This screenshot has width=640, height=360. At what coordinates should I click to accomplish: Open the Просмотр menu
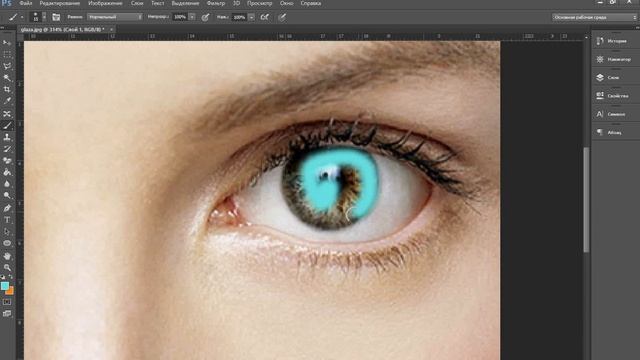point(259,3)
